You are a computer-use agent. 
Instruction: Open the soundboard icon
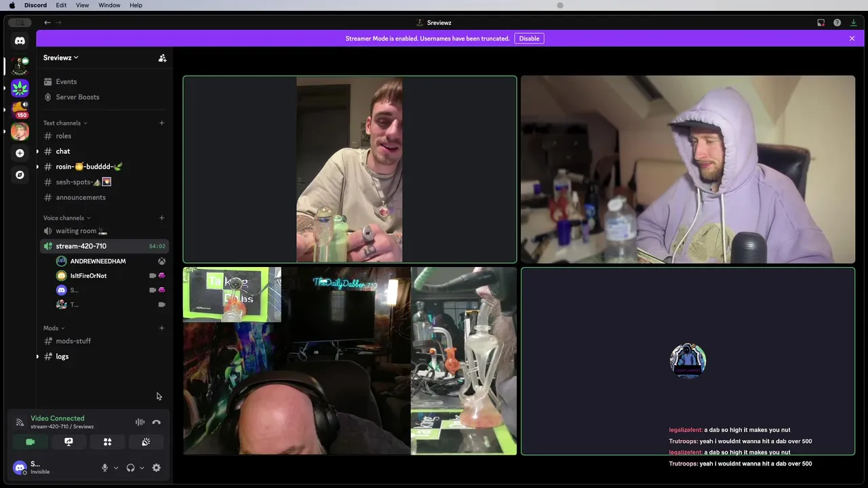(146, 442)
